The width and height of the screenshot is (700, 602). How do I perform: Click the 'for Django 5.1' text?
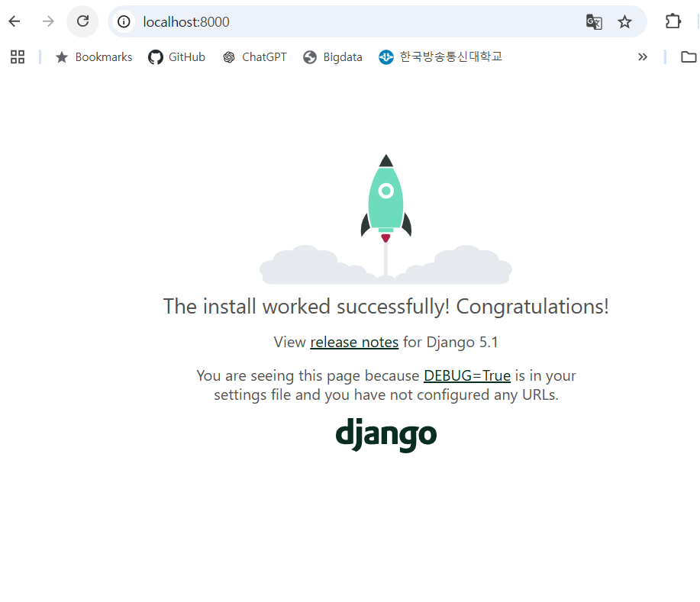pos(450,343)
